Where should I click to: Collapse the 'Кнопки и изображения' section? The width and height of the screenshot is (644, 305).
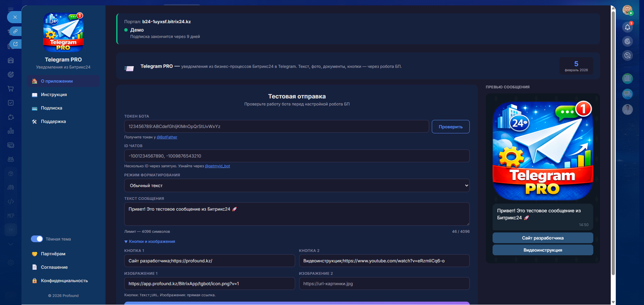pyautogui.click(x=150, y=242)
